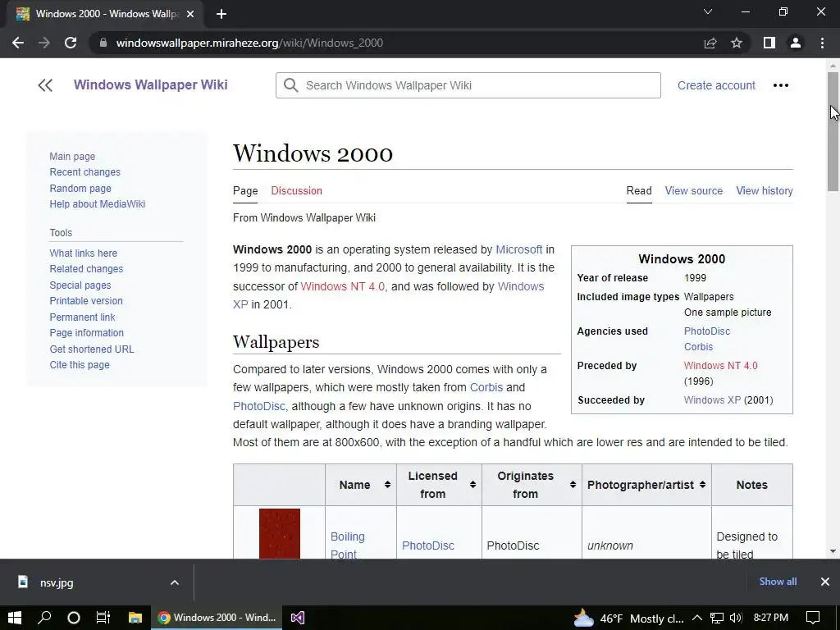Open the Boiling Point wallpaper link
The height and width of the screenshot is (630, 840).
coord(347,546)
